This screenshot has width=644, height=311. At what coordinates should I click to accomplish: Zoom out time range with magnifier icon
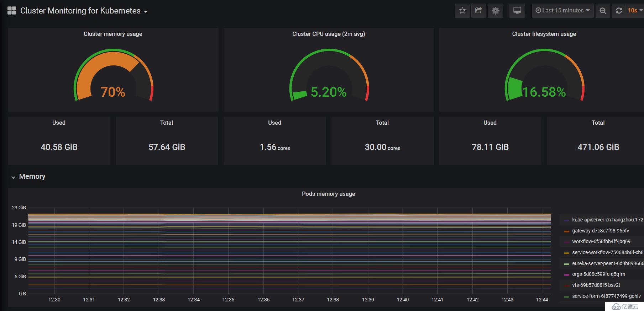point(603,11)
